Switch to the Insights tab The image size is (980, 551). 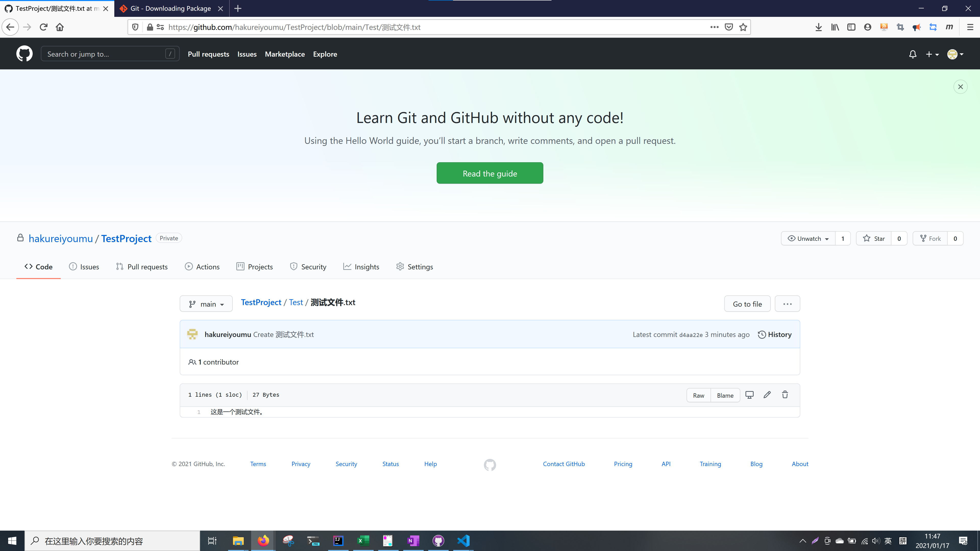[361, 267]
